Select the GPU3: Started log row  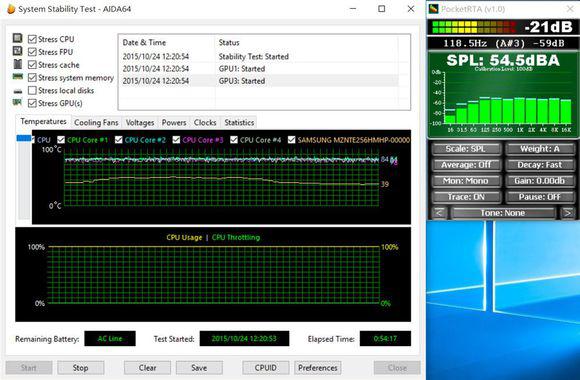pos(259,81)
